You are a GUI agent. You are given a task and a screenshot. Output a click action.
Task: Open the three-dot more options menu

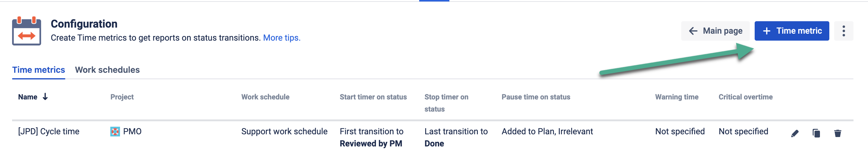click(844, 31)
